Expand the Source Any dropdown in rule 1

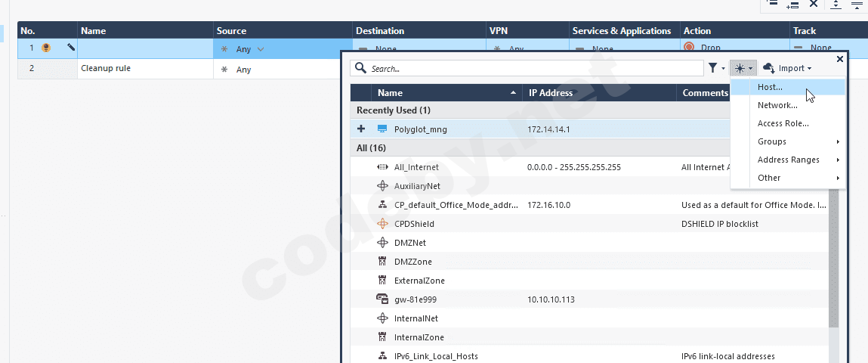(x=261, y=49)
